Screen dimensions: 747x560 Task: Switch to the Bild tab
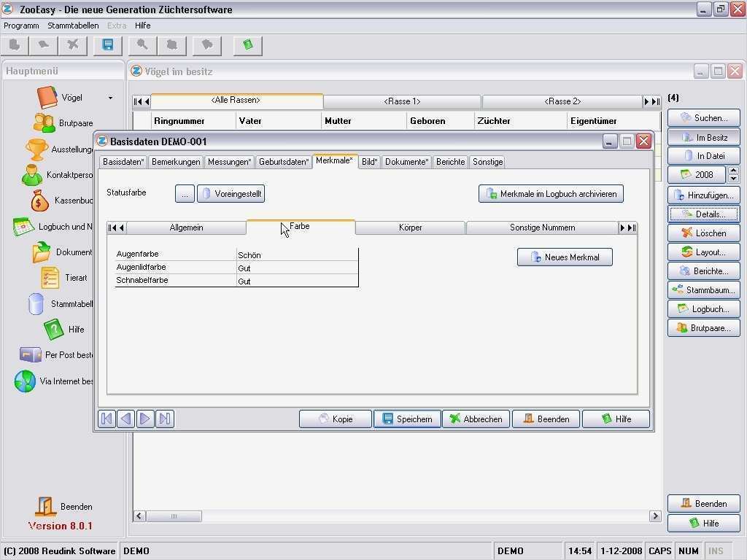tap(369, 162)
